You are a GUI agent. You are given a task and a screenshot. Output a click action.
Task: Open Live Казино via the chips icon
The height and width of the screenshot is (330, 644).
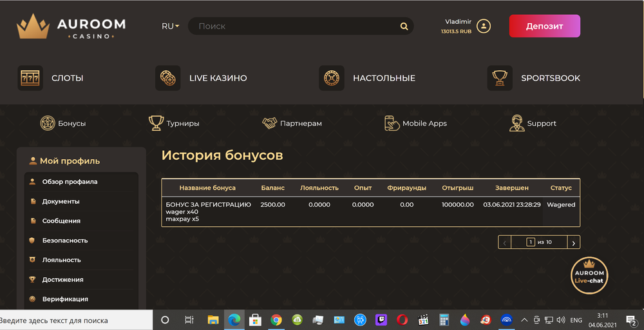click(168, 78)
